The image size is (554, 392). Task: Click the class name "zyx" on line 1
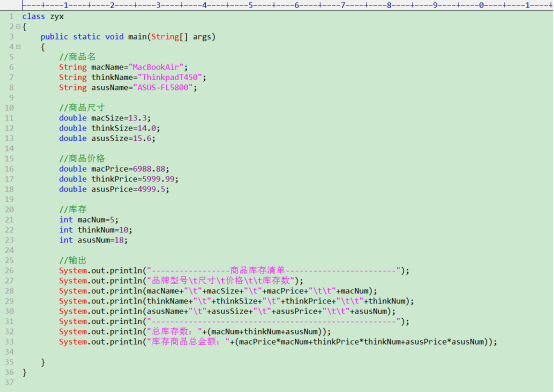57,17
